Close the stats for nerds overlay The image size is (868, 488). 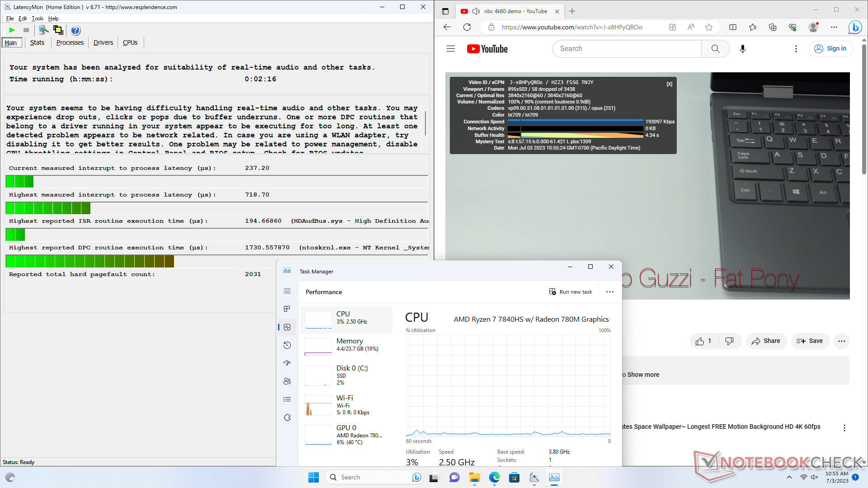point(669,84)
